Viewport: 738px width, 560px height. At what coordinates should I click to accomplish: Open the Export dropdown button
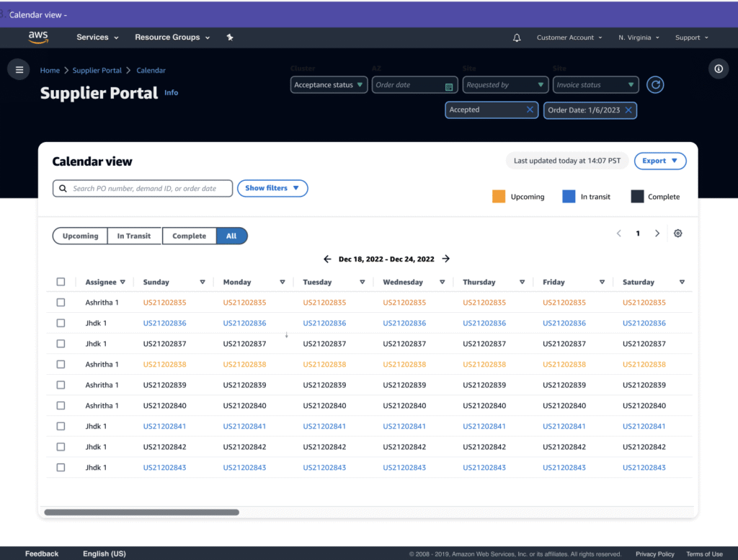(659, 161)
